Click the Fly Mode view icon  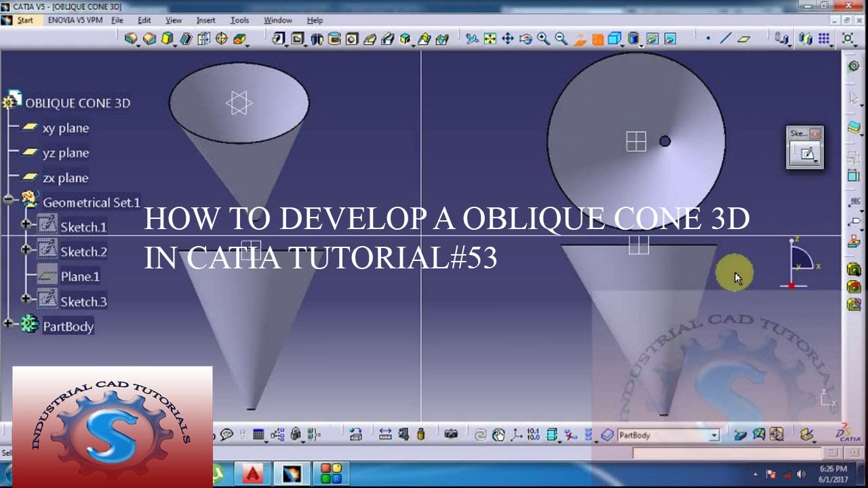(x=472, y=39)
